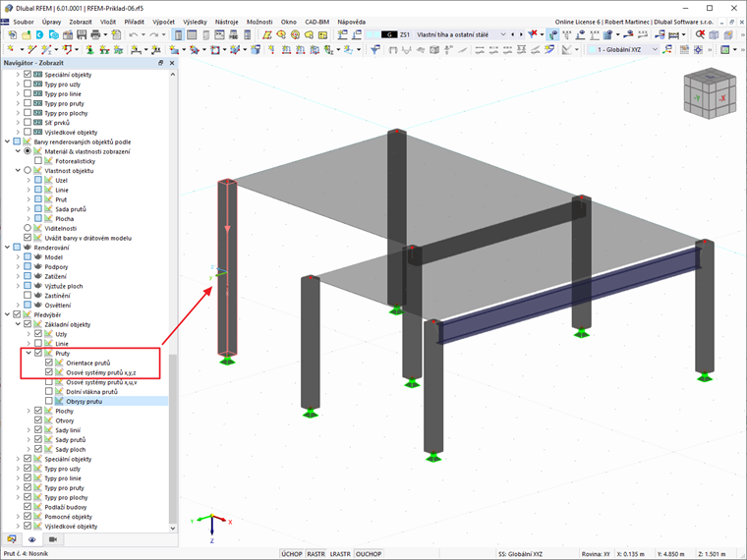Open a file with the folder icon
The image size is (747, 560).
[27, 34]
